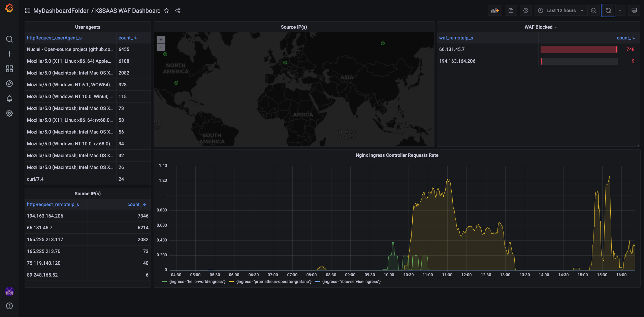
Task: Save dashboard using the floppy disk icon
Action: [x=511, y=10]
